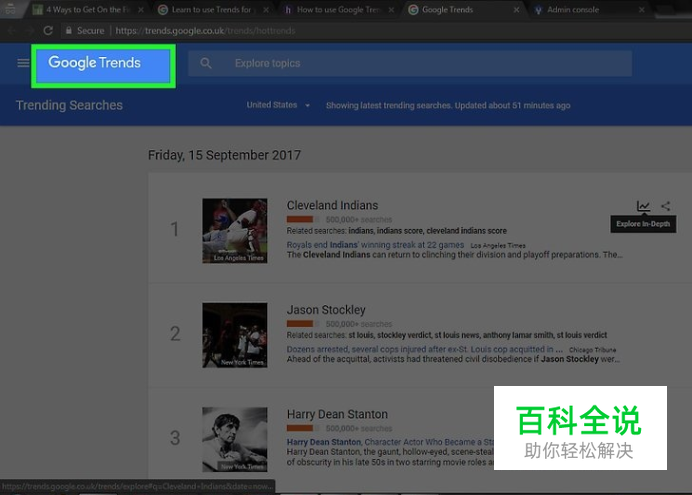
Task: Open the Cleveland Indians thumbnail image
Action: (x=235, y=231)
